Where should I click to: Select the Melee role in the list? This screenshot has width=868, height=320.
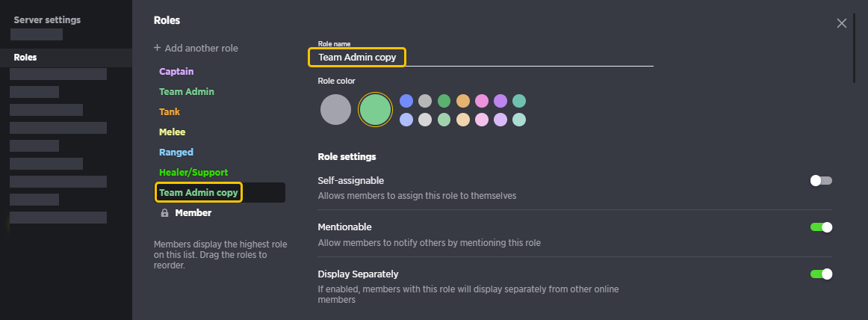[x=172, y=132]
